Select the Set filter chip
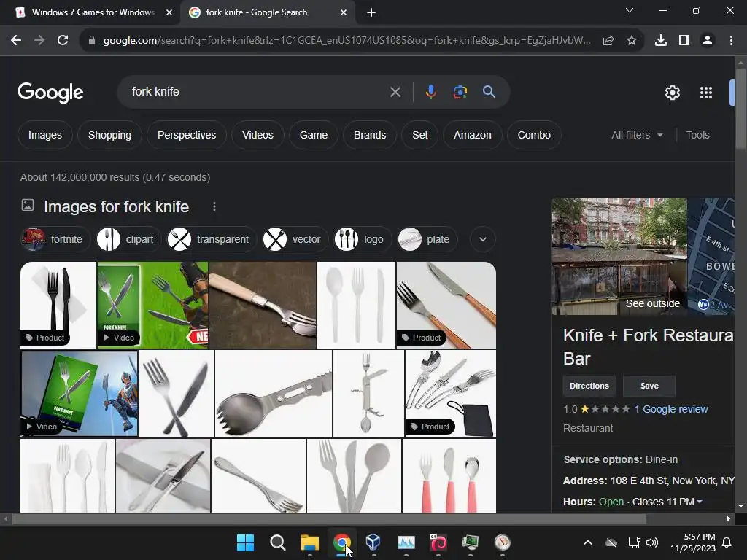 point(419,135)
